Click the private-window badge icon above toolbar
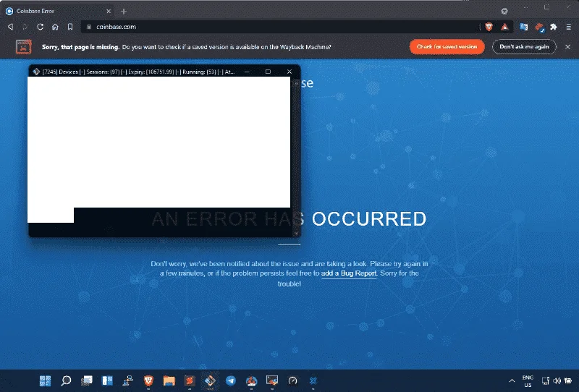579x392 pixels. coord(504,11)
